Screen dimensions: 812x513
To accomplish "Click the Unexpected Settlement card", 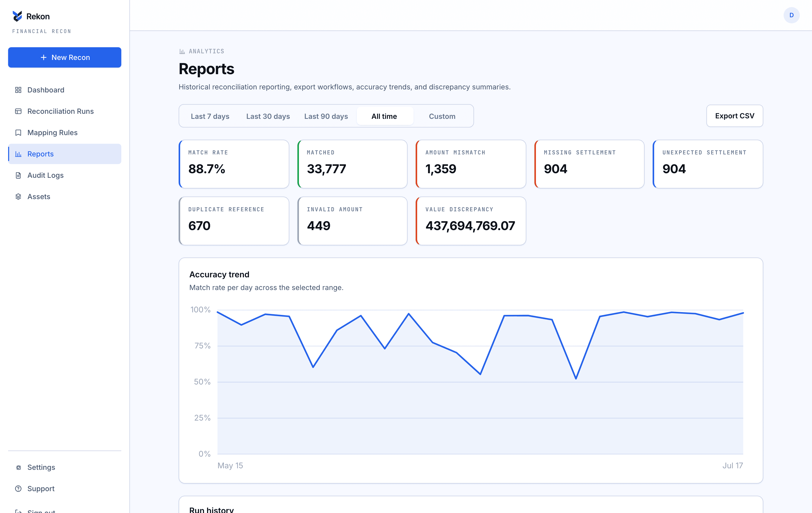I will point(708,164).
